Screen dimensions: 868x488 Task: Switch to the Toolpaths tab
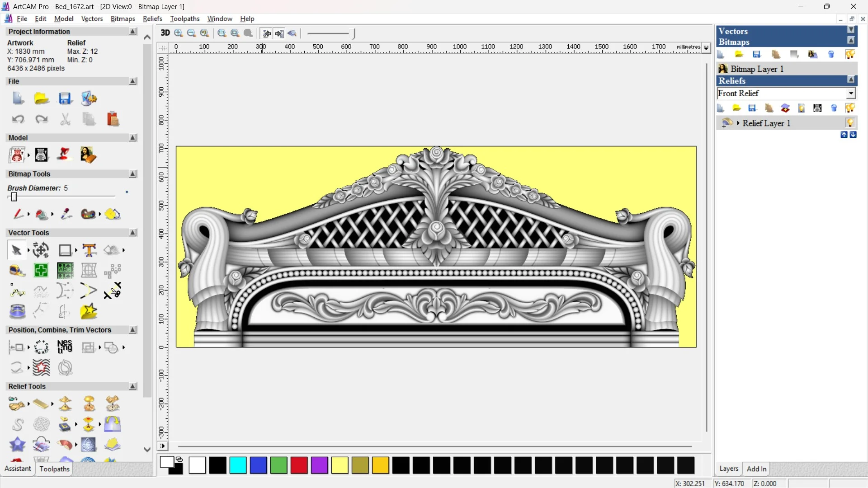[54, 469]
